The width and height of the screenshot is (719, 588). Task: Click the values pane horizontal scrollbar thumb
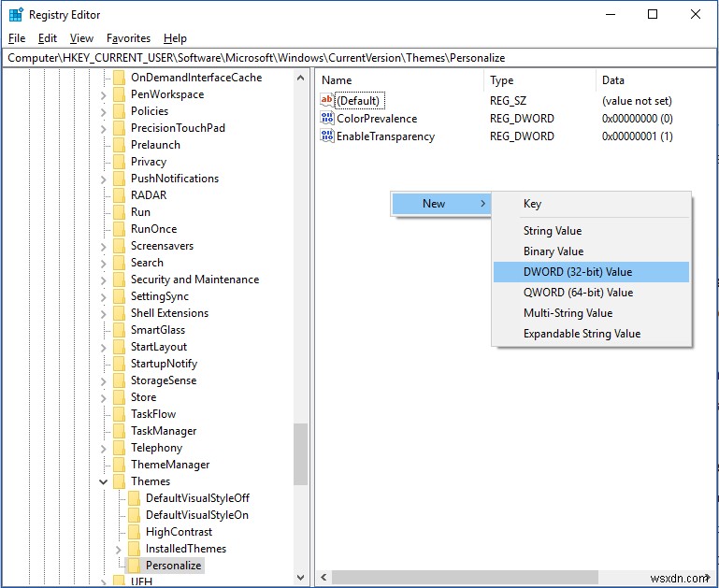point(465,578)
